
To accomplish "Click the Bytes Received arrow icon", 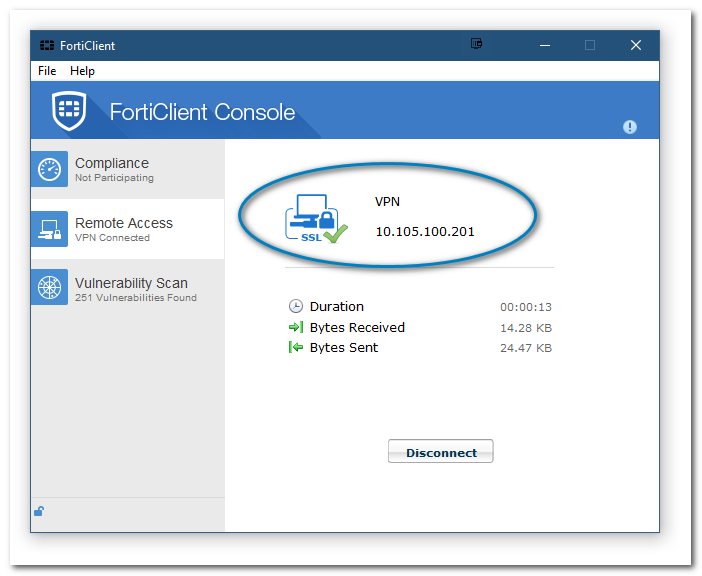I will 296,327.
